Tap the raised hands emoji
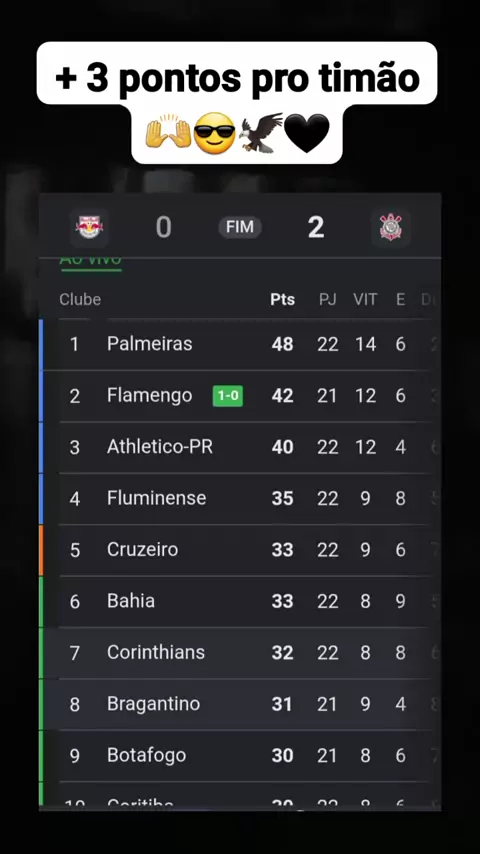Screen dimensions: 480x854 tap(168, 133)
